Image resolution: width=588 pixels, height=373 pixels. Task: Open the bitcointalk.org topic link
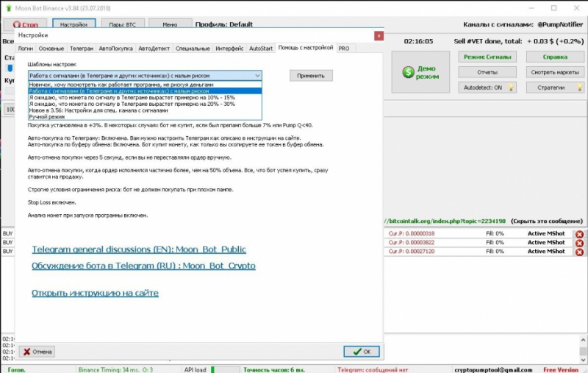pos(445,221)
